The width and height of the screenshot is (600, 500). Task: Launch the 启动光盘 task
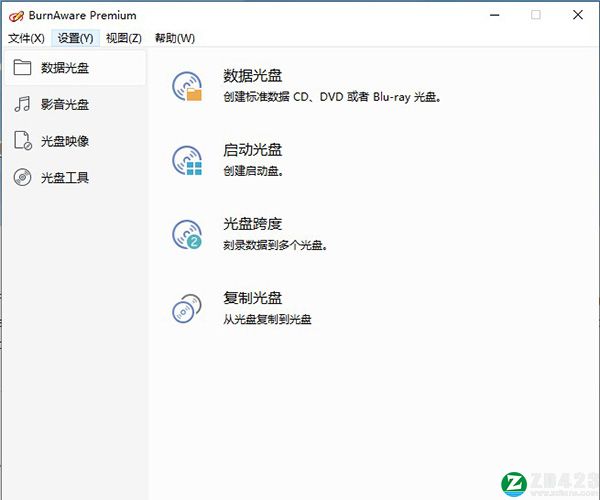point(253,150)
